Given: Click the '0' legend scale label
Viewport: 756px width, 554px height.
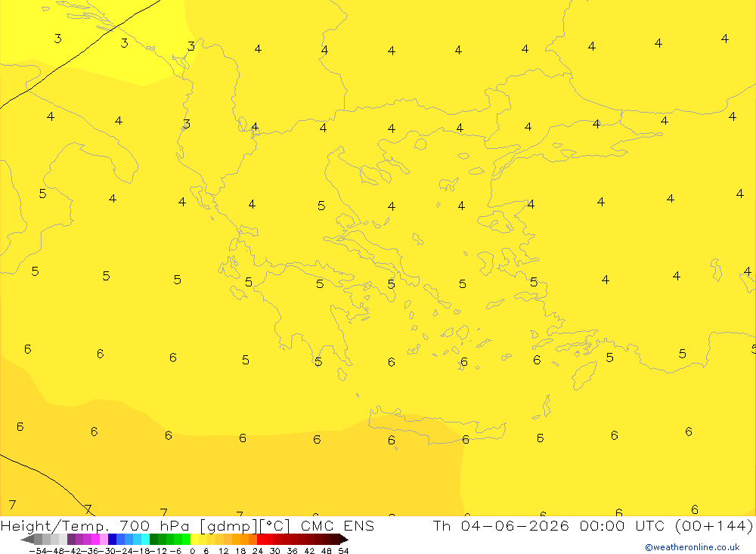Looking at the screenshot, I should click(x=192, y=551).
